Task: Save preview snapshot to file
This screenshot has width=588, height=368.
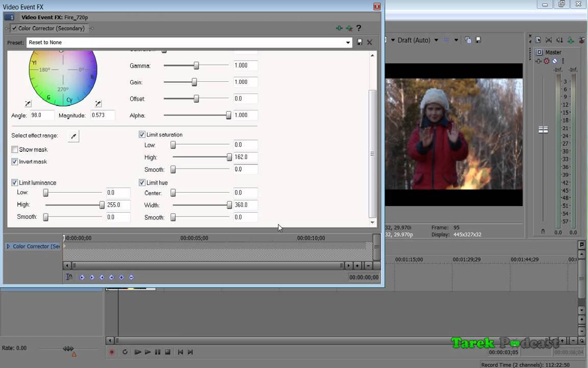Action: tap(478, 40)
